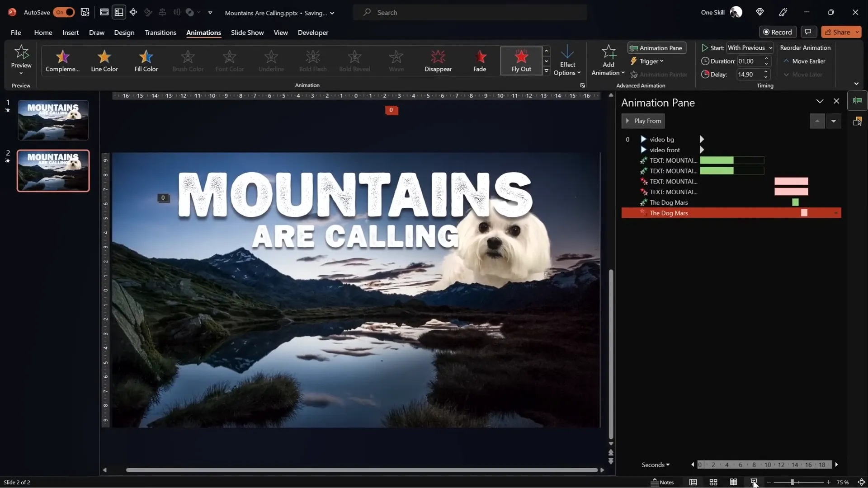Screen dimensions: 868x488
Task: Open the Comments icon
Action: [808, 32]
